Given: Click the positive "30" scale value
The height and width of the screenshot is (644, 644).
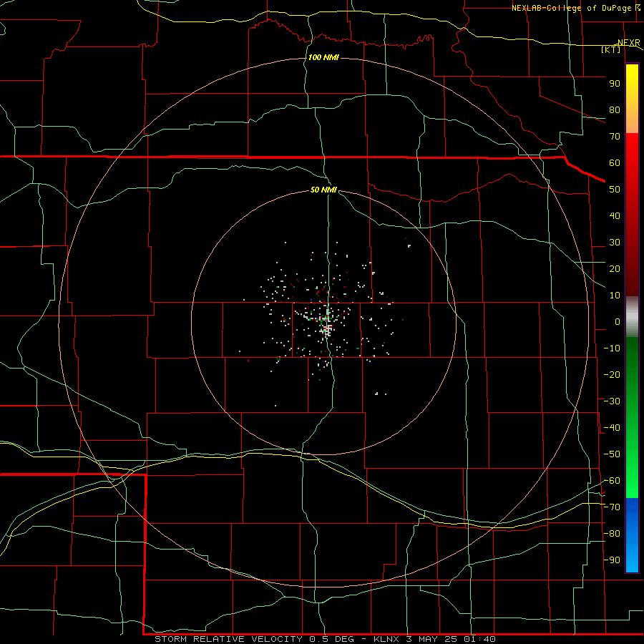Looking at the screenshot, I should (615, 243).
